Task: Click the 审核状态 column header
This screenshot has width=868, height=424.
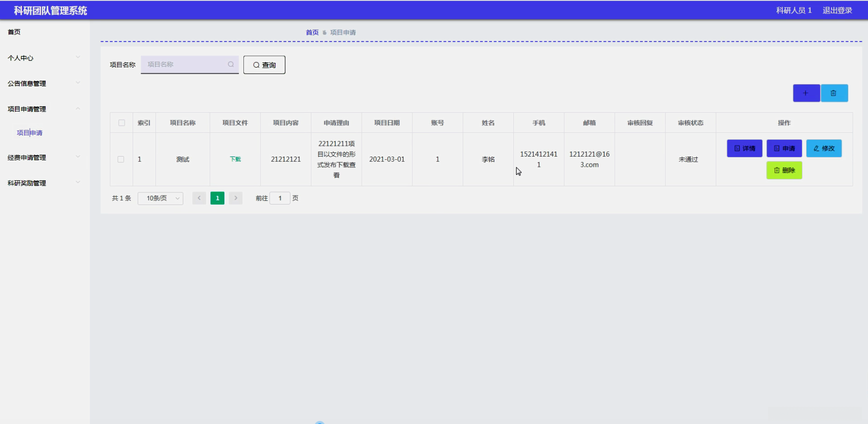Action: click(691, 123)
